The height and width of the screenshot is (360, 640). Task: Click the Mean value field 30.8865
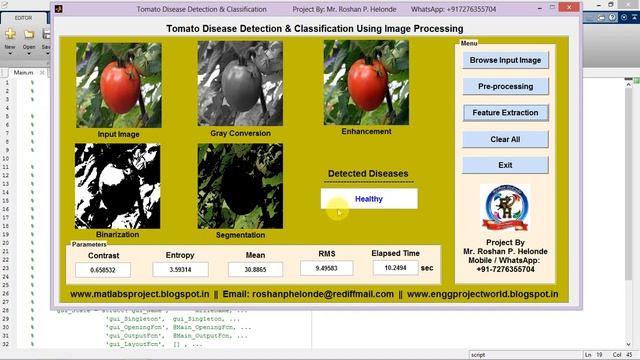pyautogui.click(x=256, y=269)
